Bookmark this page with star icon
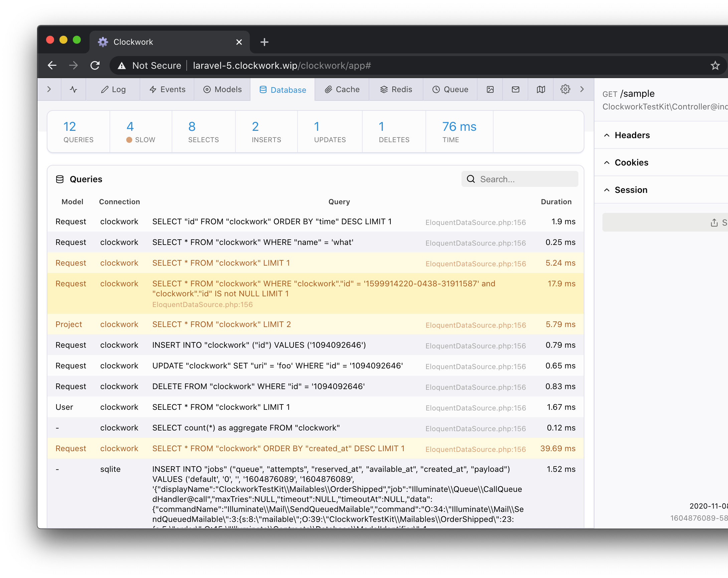Viewport: 728px width, 578px height. pos(715,65)
